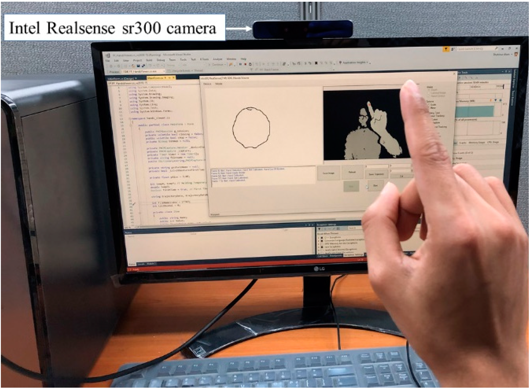Open the Debug menu
This screenshot has width=532, height=392.
[x=161, y=60]
